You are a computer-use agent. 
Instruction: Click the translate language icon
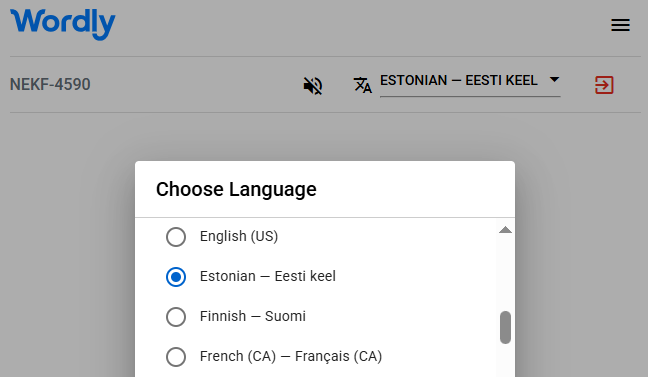pos(362,85)
